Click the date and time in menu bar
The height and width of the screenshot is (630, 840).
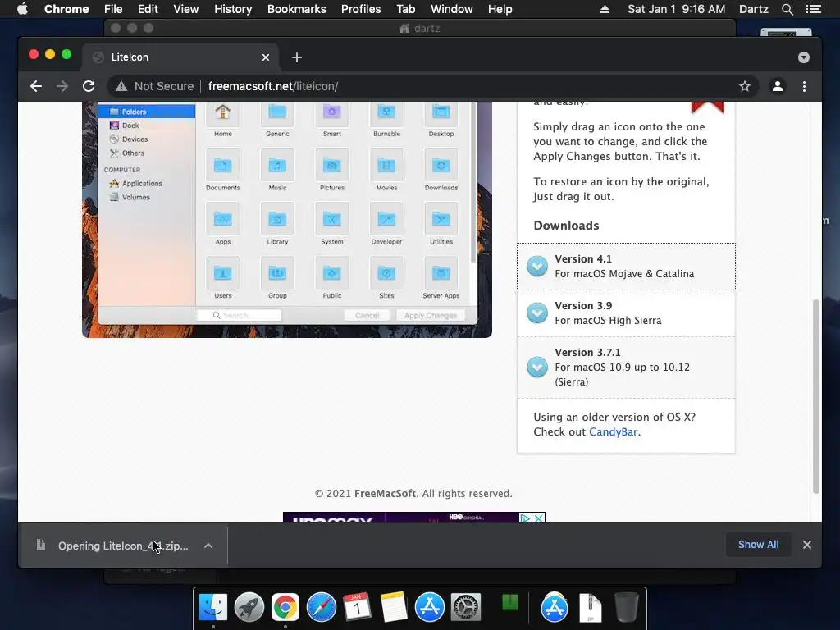point(676,9)
